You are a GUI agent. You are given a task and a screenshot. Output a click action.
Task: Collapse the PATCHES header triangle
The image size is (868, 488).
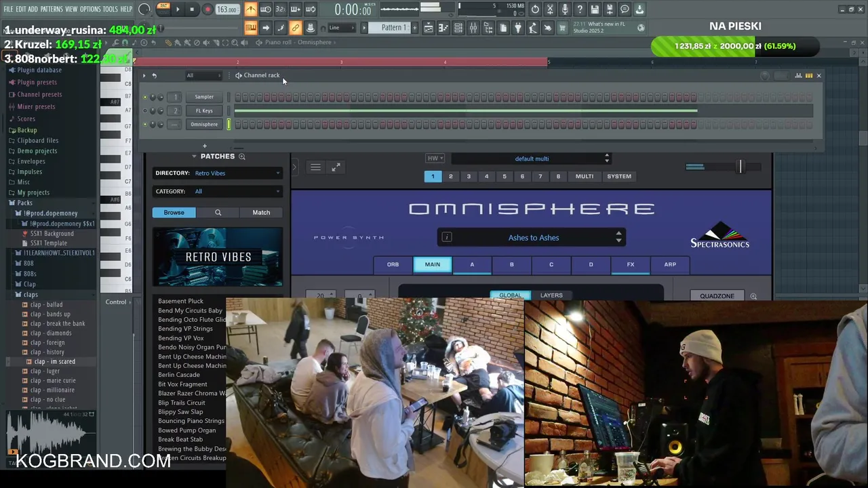pos(194,156)
